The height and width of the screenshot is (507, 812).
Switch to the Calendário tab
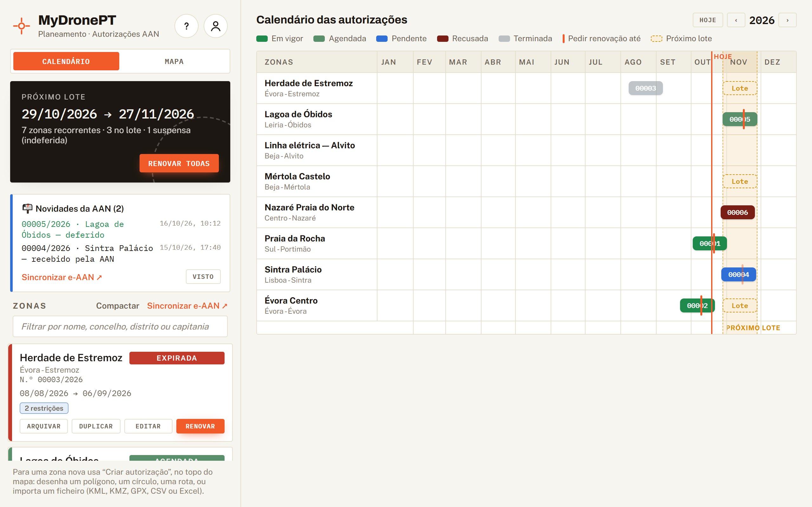click(x=66, y=61)
